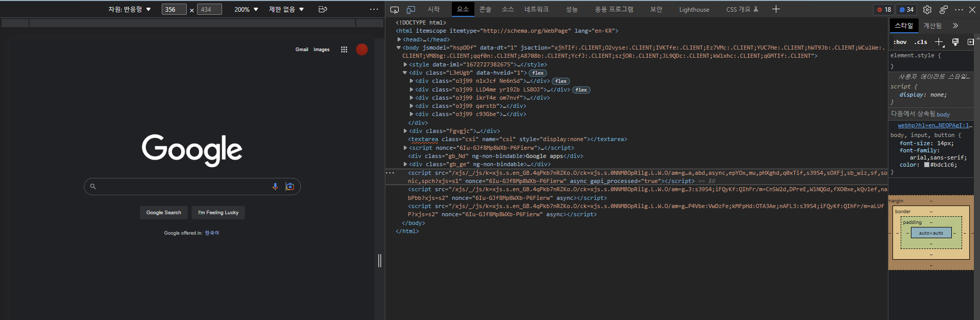
Task: Open the Images link
Action: click(321, 50)
